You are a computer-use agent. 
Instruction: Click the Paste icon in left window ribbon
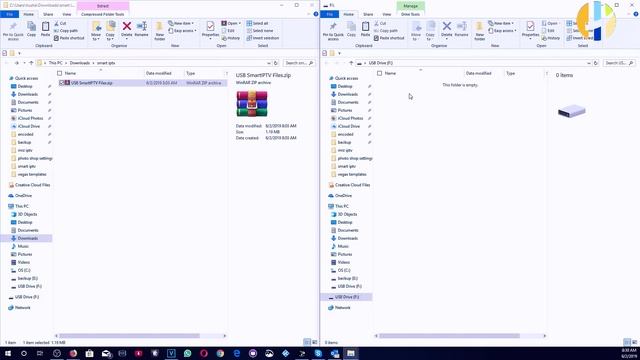[45, 29]
